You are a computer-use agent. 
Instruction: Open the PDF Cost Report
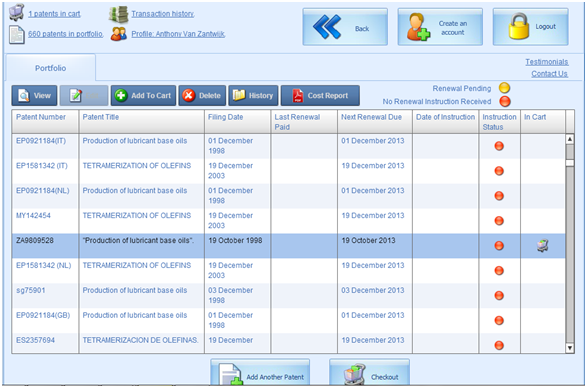320,96
